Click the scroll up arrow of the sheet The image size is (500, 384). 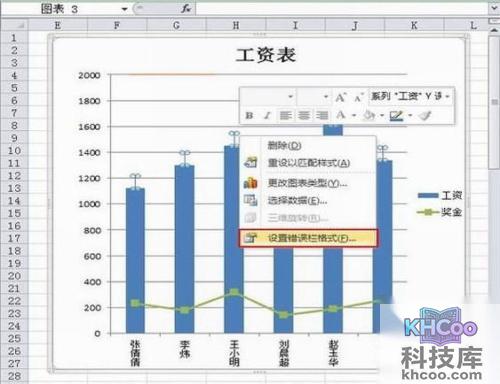tap(494, 29)
